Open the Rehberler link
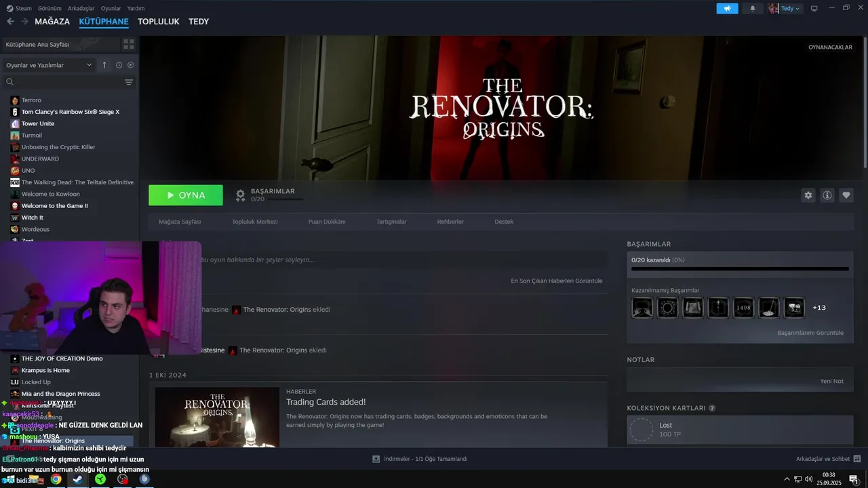 (x=450, y=222)
